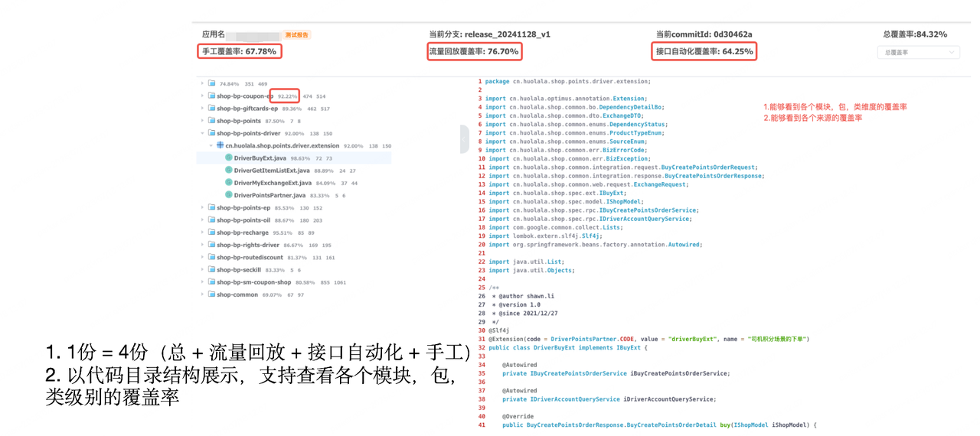Expand the shop-bp-seckill module arrow

point(203,269)
